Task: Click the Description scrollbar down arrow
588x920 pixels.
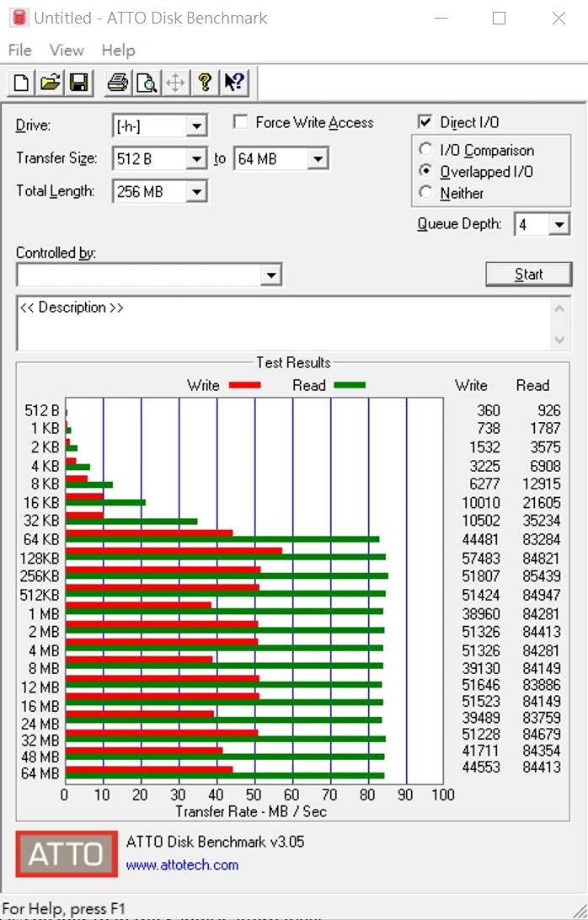Action: click(x=560, y=340)
